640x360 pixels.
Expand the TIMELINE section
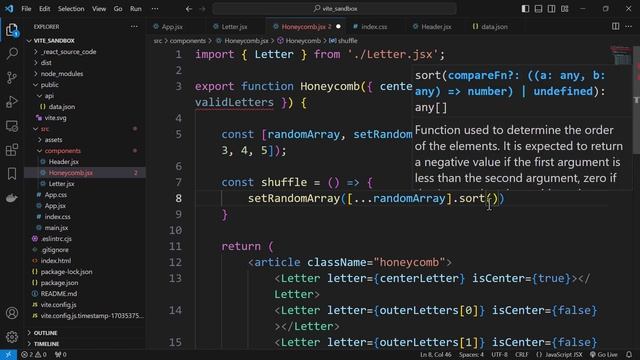(x=85, y=344)
